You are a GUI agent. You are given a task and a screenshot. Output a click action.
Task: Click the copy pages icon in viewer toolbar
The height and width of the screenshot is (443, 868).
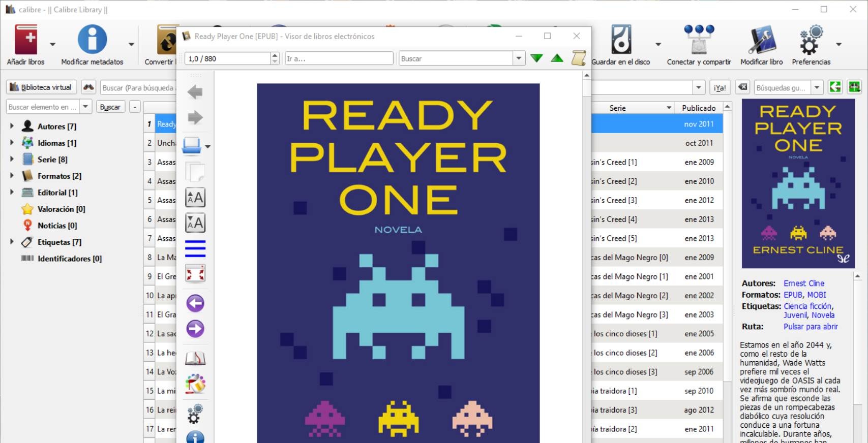tap(195, 172)
